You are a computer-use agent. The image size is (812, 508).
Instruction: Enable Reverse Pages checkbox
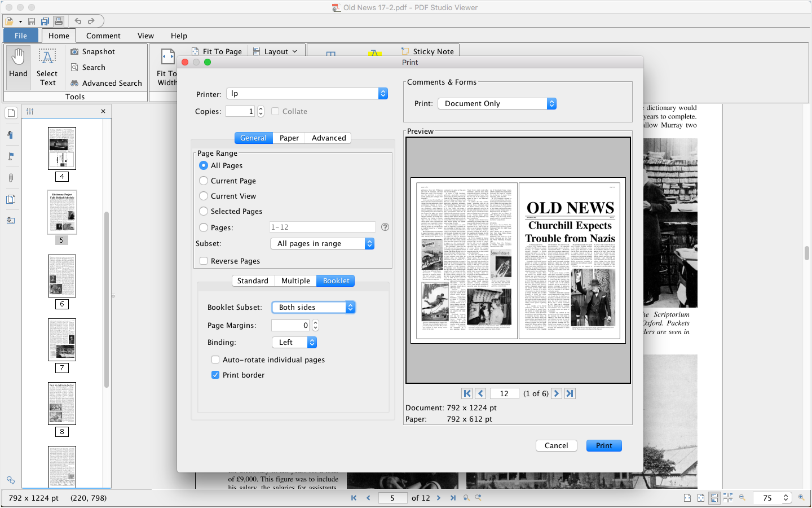[x=204, y=261]
